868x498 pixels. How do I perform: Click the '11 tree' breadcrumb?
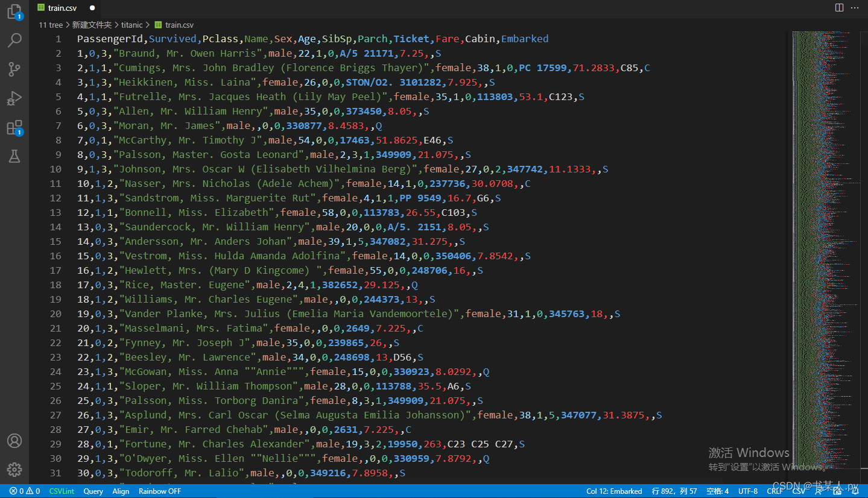(51, 25)
